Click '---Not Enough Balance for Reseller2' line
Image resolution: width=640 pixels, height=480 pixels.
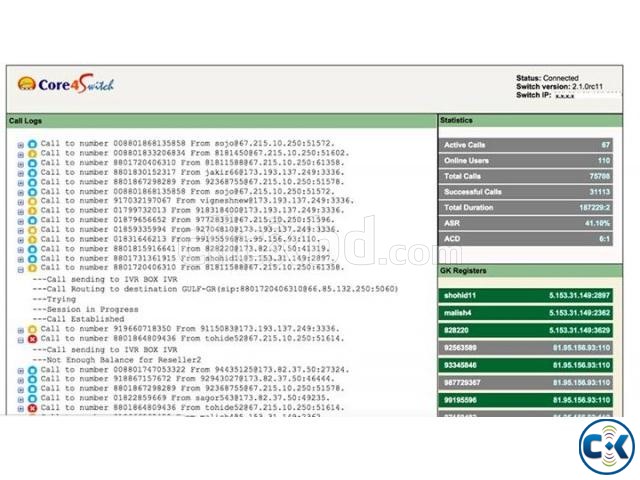click(x=117, y=360)
